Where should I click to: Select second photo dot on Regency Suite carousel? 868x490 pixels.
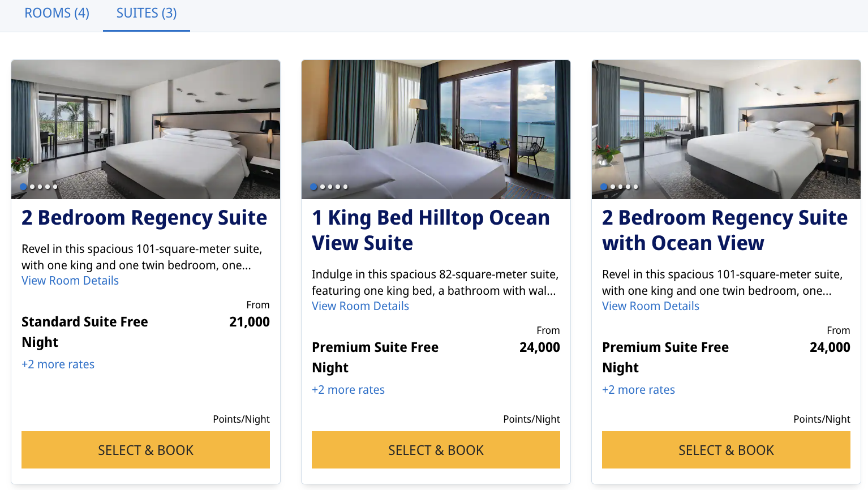point(32,186)
